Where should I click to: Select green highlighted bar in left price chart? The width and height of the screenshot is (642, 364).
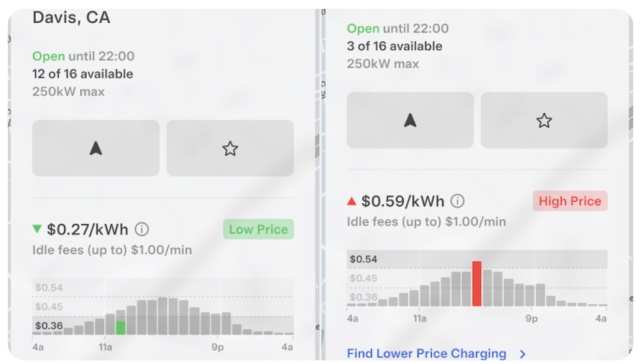[121, 328]
